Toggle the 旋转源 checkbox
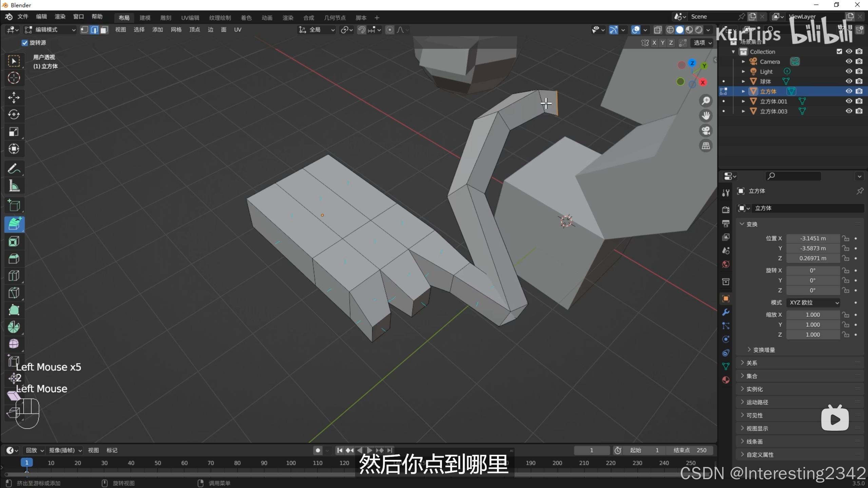The height and width of the screenshot is (488, 868). coord(24,43)
